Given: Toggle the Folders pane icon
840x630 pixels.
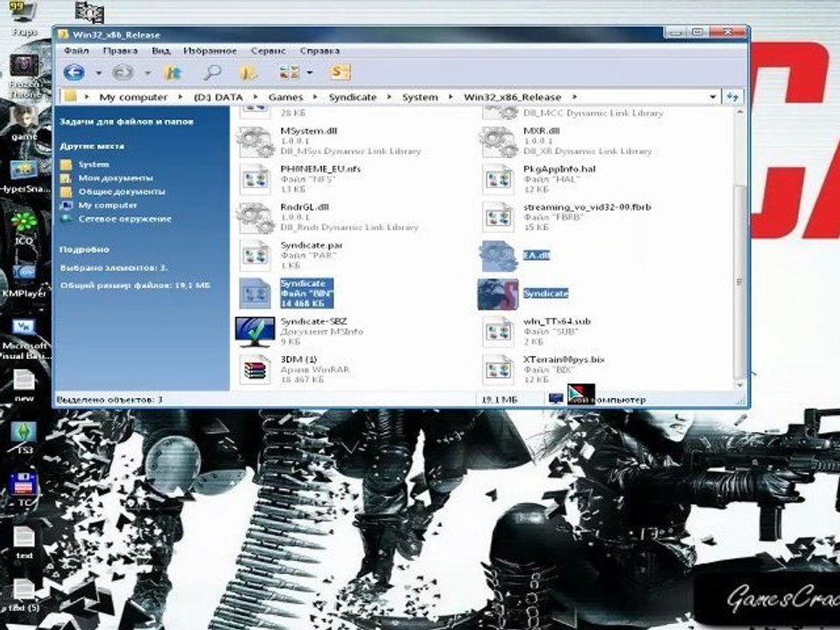Looking at the screenshot, I should coord(248,72).
